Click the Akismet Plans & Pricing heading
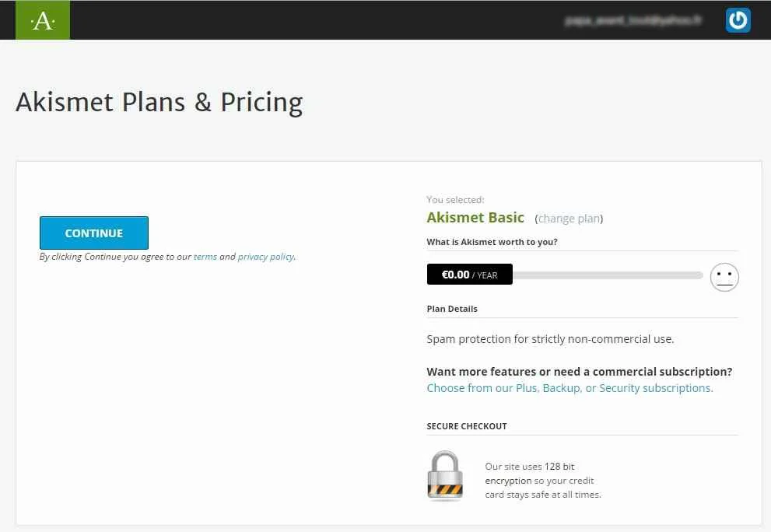The height and width of the screenshot is (532, 771). tap(159, 102)
